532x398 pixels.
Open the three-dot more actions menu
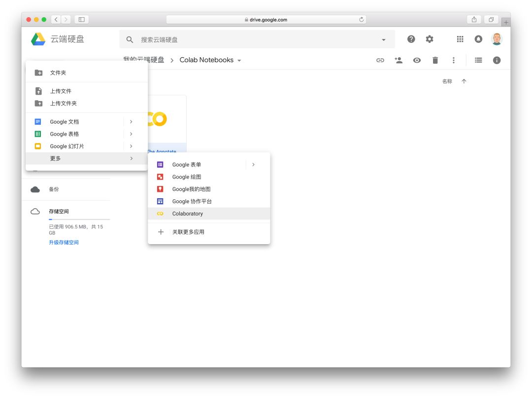[454, 61]
